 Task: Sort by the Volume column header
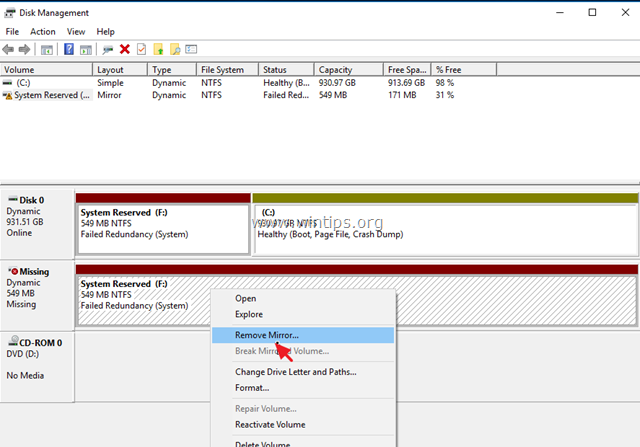(x=47, y=70)
